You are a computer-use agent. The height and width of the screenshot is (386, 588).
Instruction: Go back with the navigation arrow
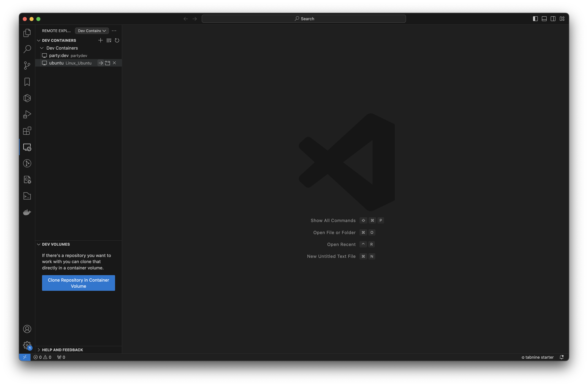click(186, 19)
